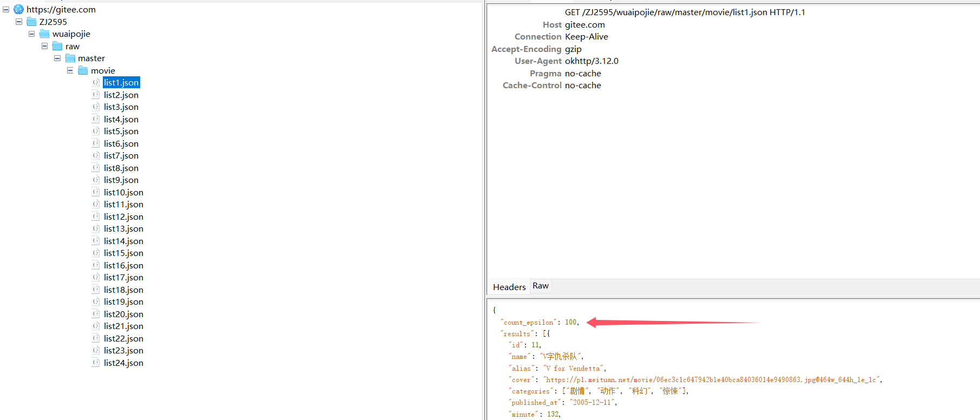
Task: Click the Host value gitee.com
Action: [x=585, y=24]
